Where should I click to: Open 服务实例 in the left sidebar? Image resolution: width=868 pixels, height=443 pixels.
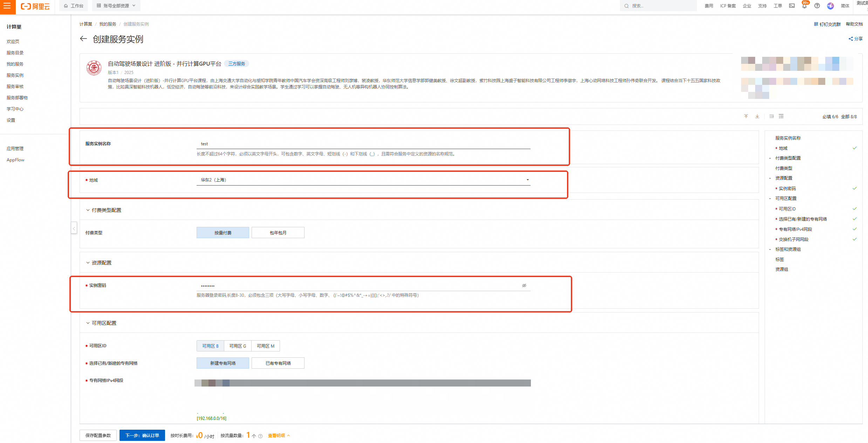pyautogui.click(x=15, y=75)
